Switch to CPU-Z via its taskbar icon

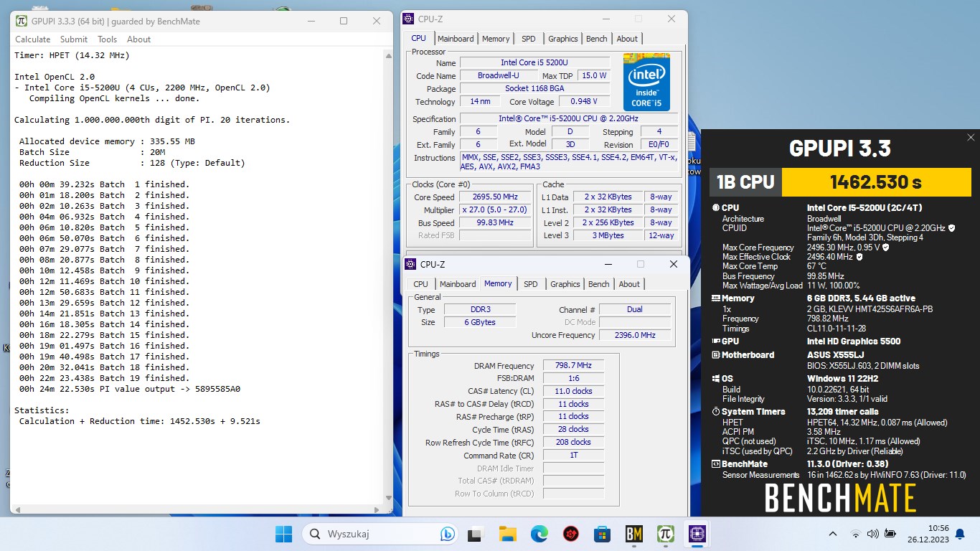tap(697, 534)
